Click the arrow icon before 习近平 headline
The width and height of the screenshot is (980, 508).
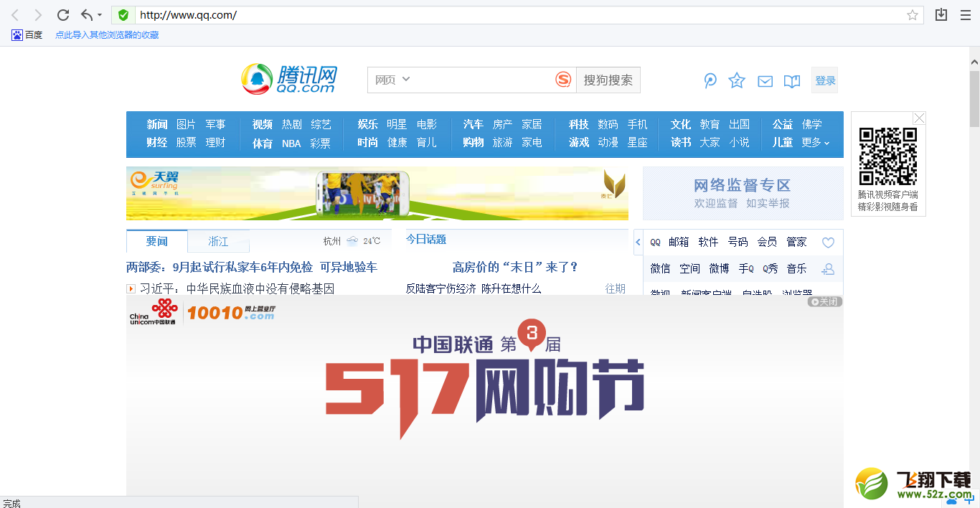[131, 288]
